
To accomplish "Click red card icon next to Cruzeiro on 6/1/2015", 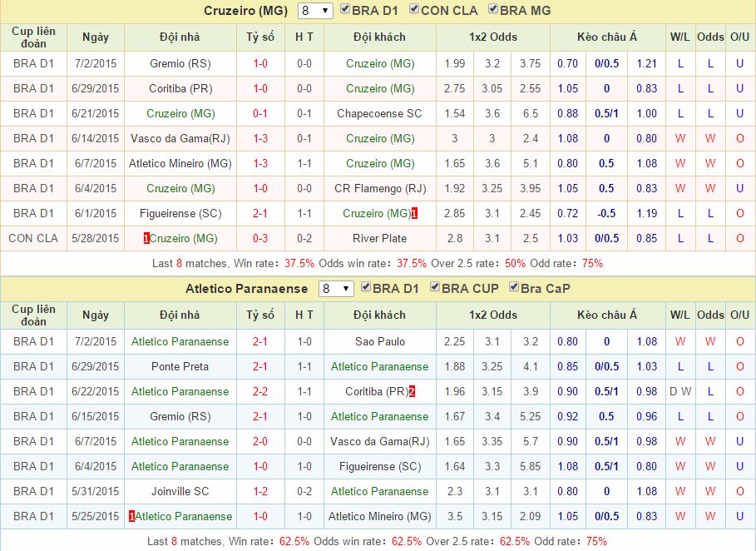I will (415, 213).
